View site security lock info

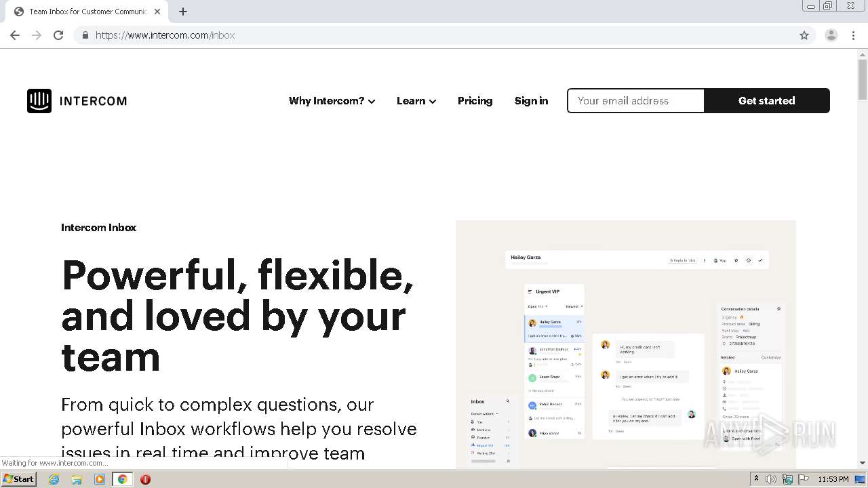click(85, 35)
